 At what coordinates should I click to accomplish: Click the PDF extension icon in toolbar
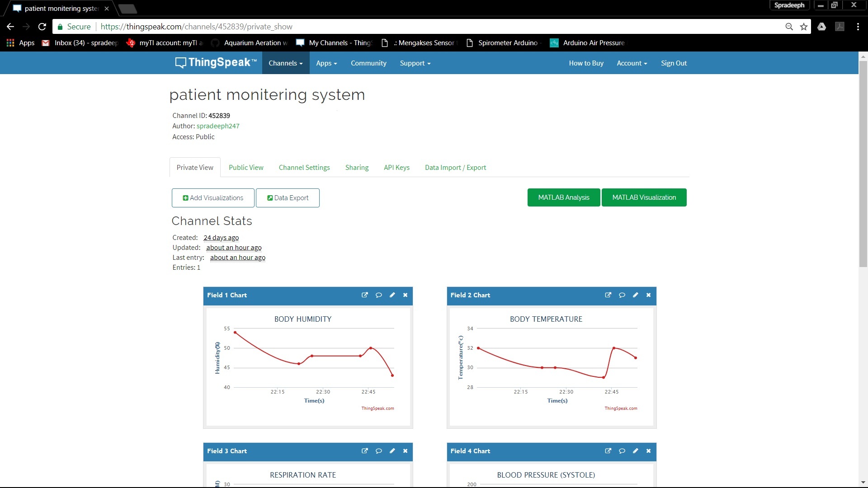point(840,27)
